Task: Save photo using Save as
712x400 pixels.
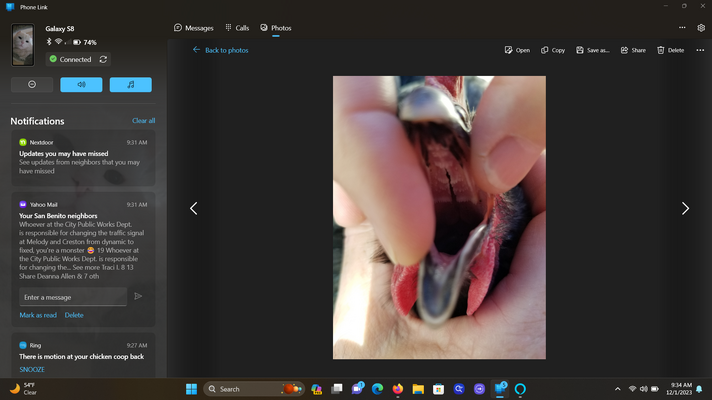Action: 593,50
